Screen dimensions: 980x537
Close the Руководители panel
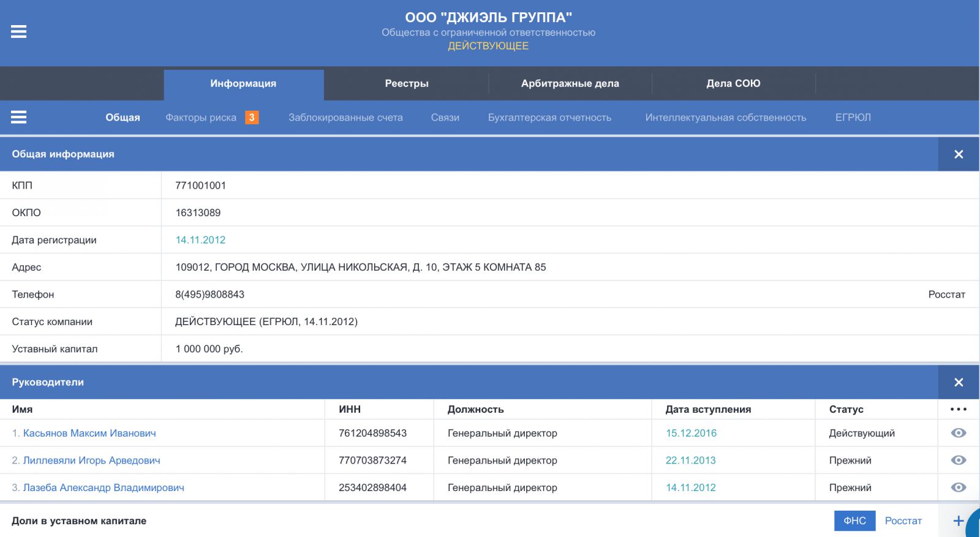pyautogui.click(x=959, y=382)
